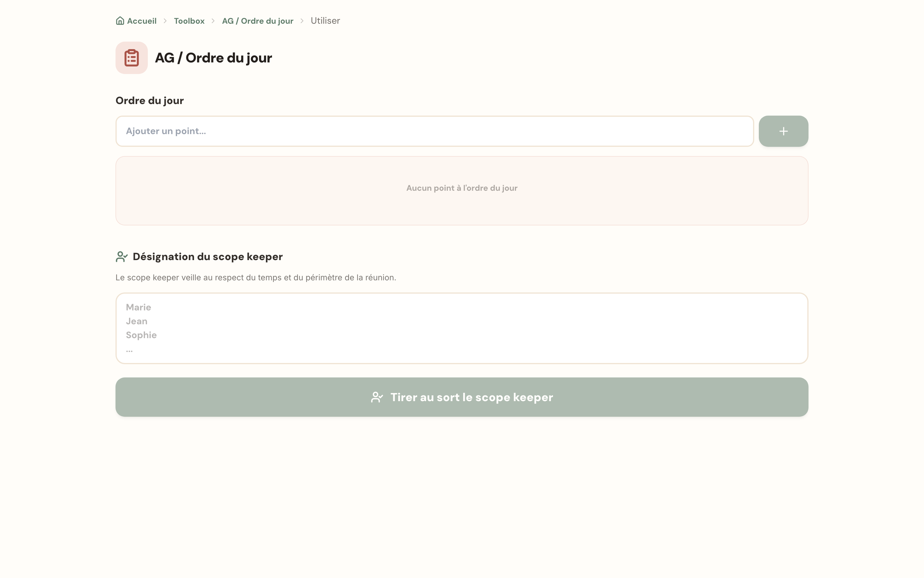Click the scope keeper description sentence
Image resolution: width=924 pixels, height=578 pixels.
tap(256, 277)
